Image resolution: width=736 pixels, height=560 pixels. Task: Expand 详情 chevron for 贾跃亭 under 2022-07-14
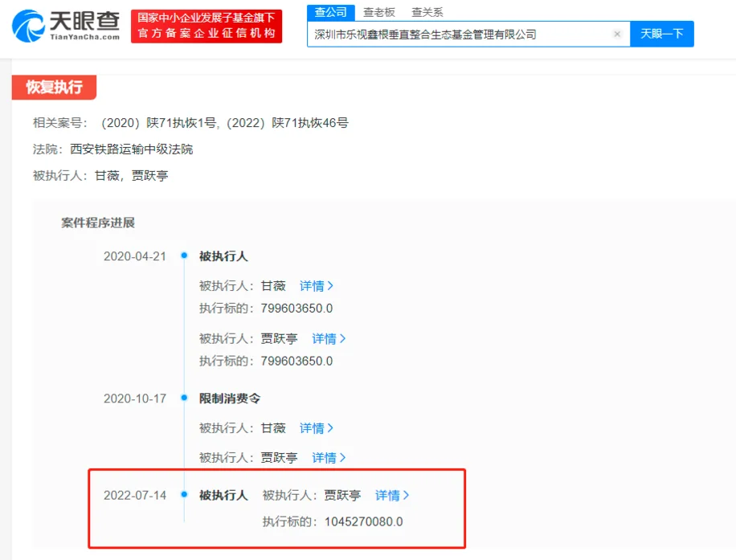393,496
